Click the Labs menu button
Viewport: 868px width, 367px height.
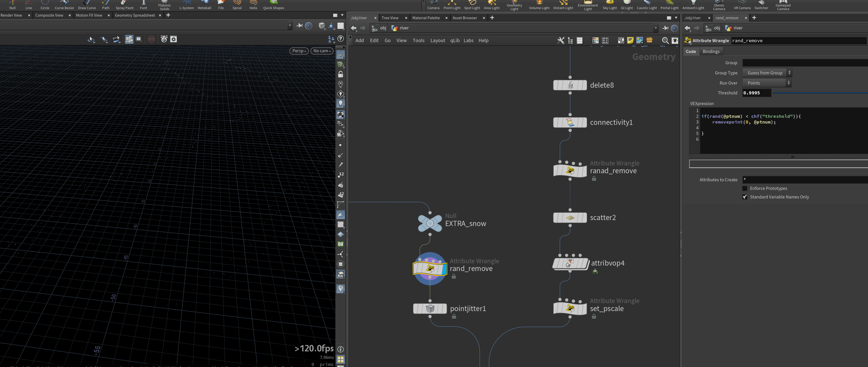click(468, 40)
